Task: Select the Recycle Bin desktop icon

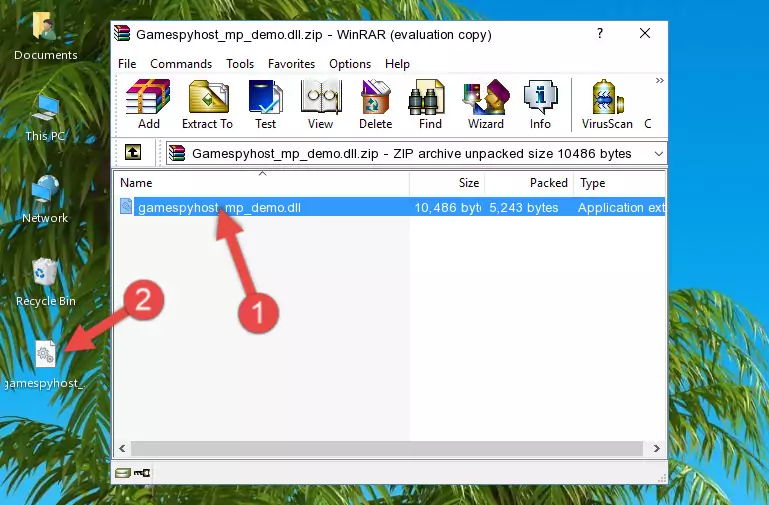Action: click(x=46, y=283)
